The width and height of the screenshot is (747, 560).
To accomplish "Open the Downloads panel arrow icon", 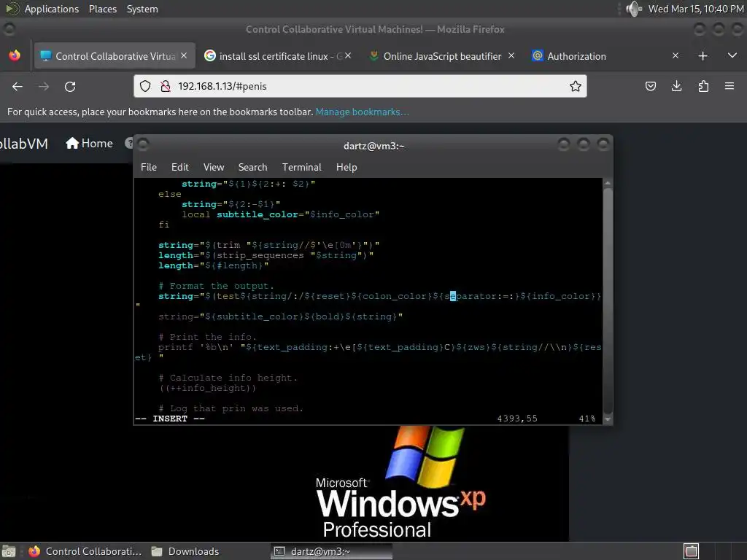I will click(676, 86).
